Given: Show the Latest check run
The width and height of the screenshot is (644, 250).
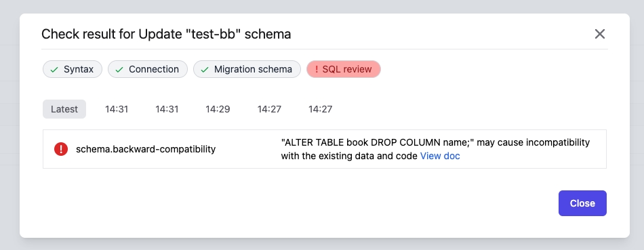Looking at the screenshot, I should click(64, 109).
